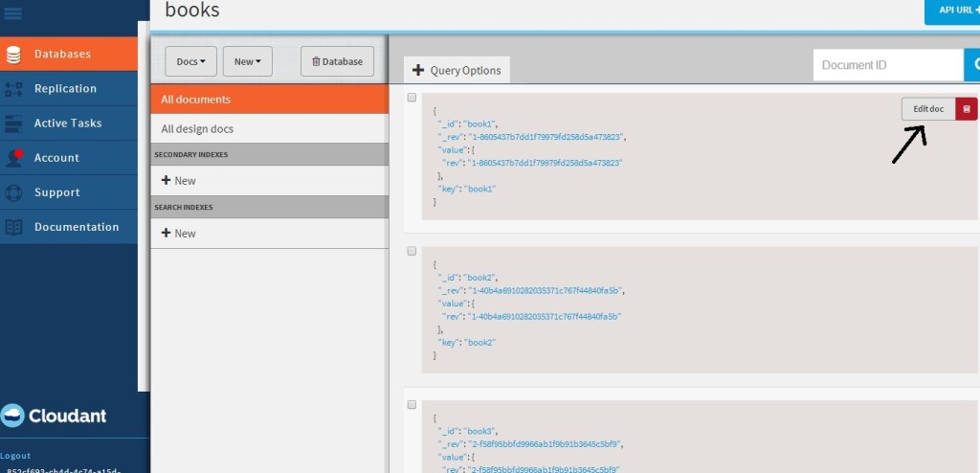Delete book1 with red trash icon
Image resolution: width=980 pixels, height=473 pixels.
tap(967, 109)
